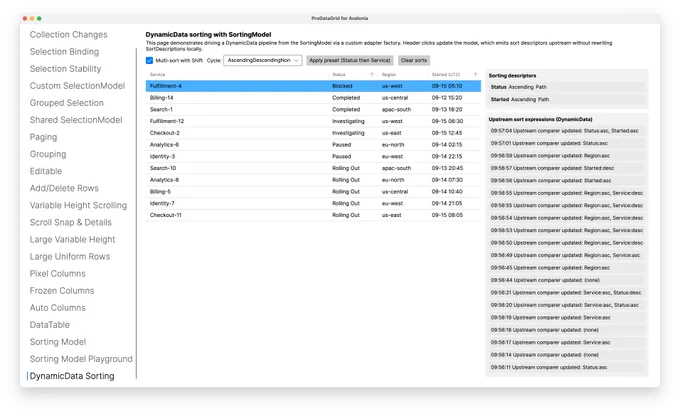This screenshot has height=414, width=680.
Task: Select the Analytics-6 row
Action: (x=314, y=144)
